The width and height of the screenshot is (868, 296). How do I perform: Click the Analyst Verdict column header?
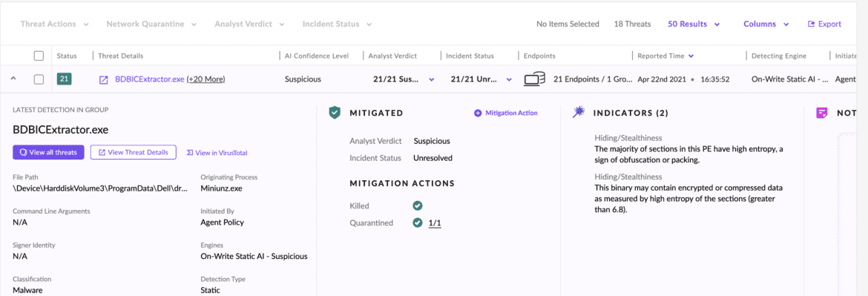(x=392, y=56)
